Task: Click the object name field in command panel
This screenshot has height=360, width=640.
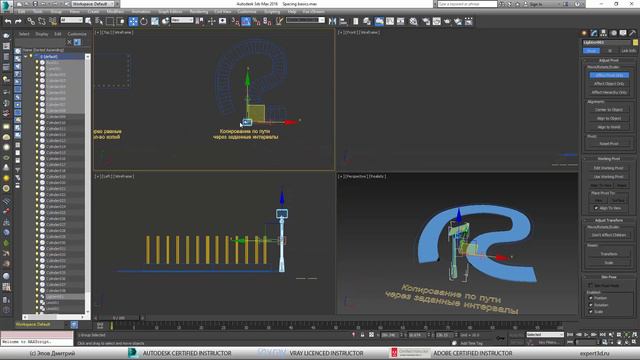Action: pyautogui.click(x=607, y=42)
